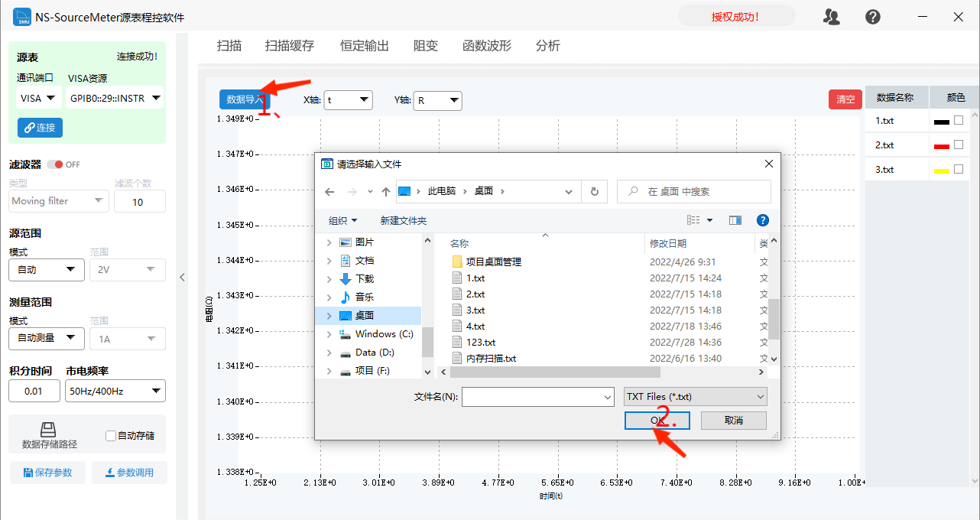Open the user account icon
980x520 pixels.
832,17
